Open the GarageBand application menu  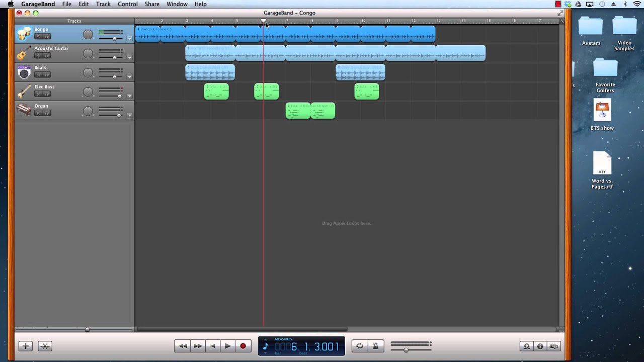click(x=38, y=4)
